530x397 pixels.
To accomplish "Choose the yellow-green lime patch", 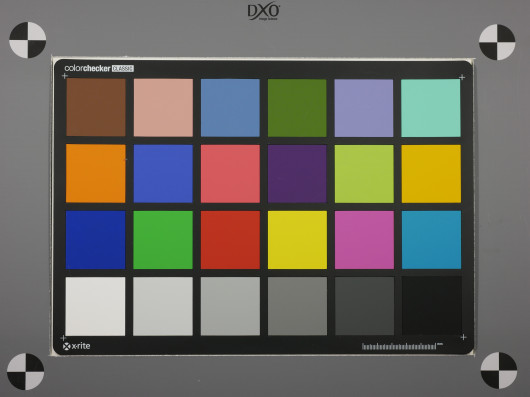I will pyautogui.click(x=364, y=174).
